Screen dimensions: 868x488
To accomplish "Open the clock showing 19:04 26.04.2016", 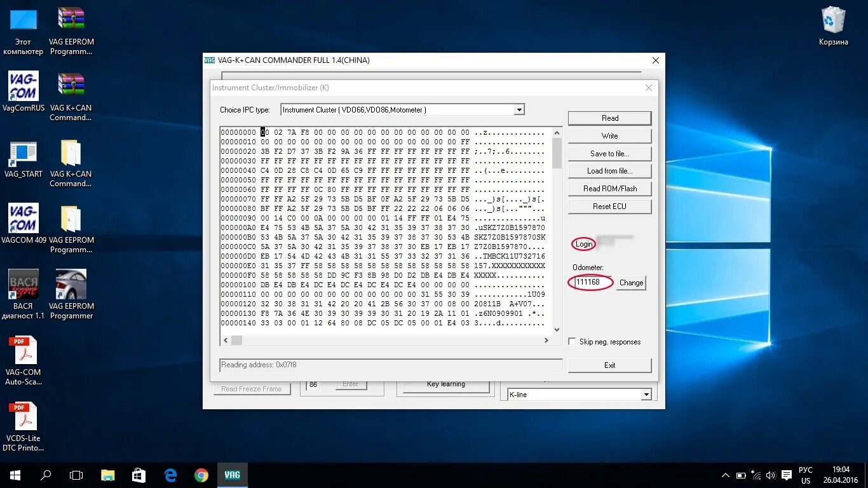I will click(840, 475).
